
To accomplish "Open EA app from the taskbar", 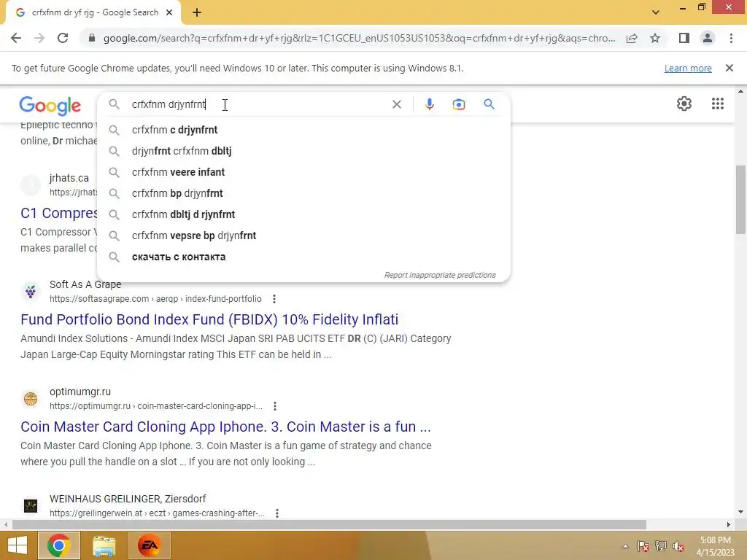I will [x=149, y=545].
